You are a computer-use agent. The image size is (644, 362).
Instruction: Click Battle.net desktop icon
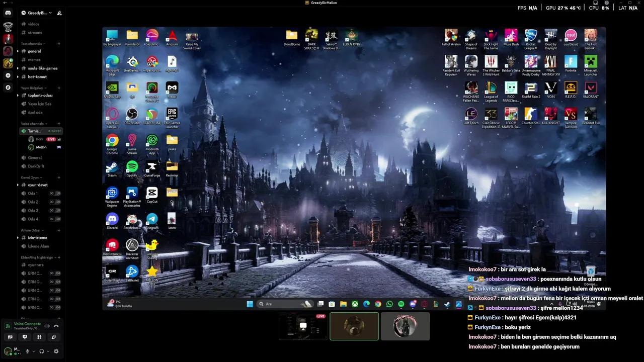point(132,274)
